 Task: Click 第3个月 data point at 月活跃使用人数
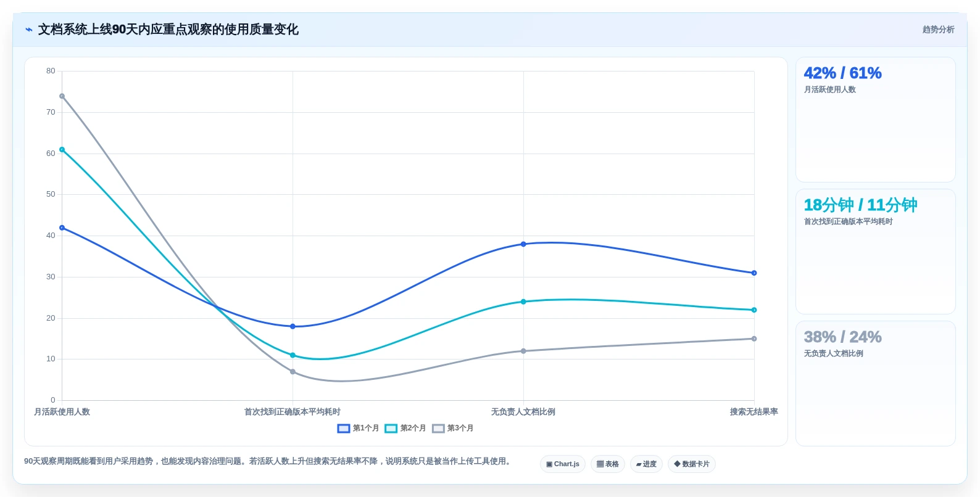(62, 96)
